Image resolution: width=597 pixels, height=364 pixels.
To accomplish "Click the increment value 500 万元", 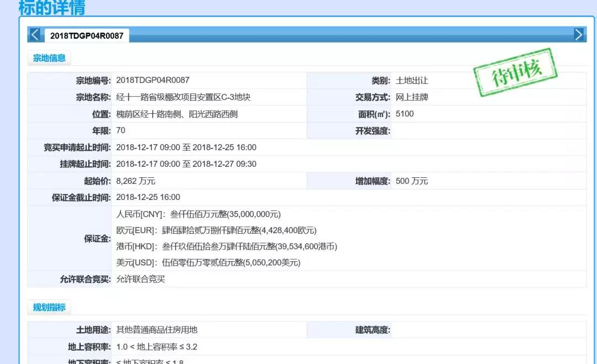I will click(x=411, y=181).
